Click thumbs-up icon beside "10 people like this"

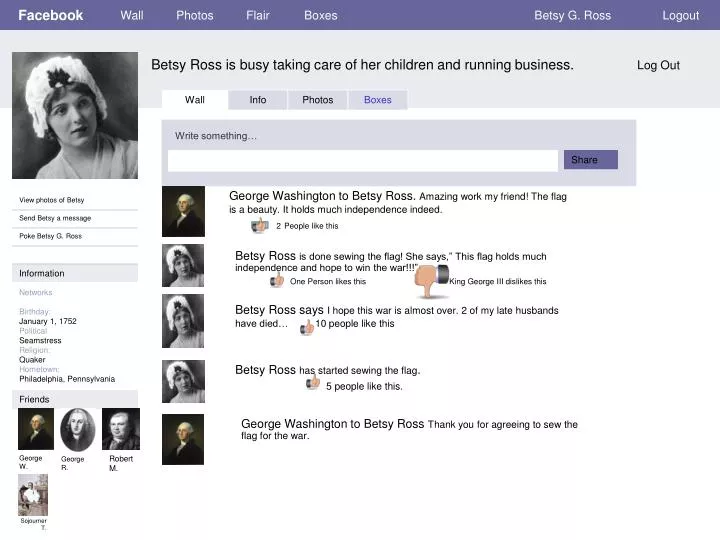coord(307,327)
